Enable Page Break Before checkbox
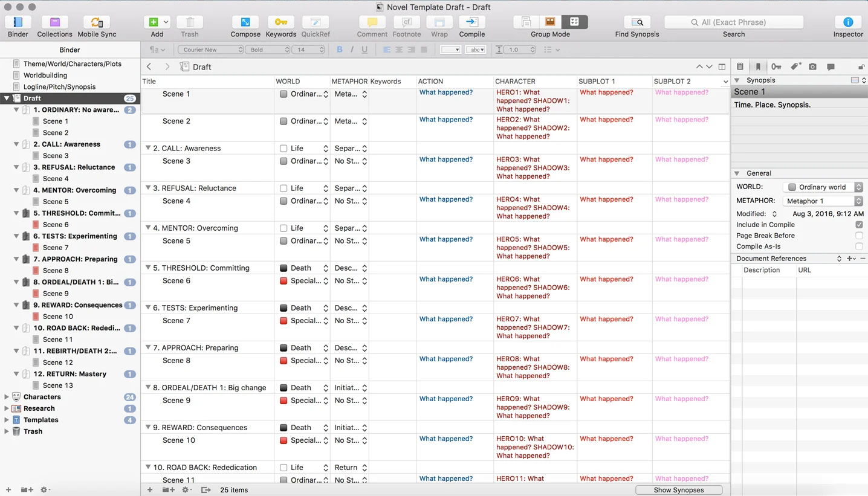Viewport: 868px width, 496px height. [859, 236]
